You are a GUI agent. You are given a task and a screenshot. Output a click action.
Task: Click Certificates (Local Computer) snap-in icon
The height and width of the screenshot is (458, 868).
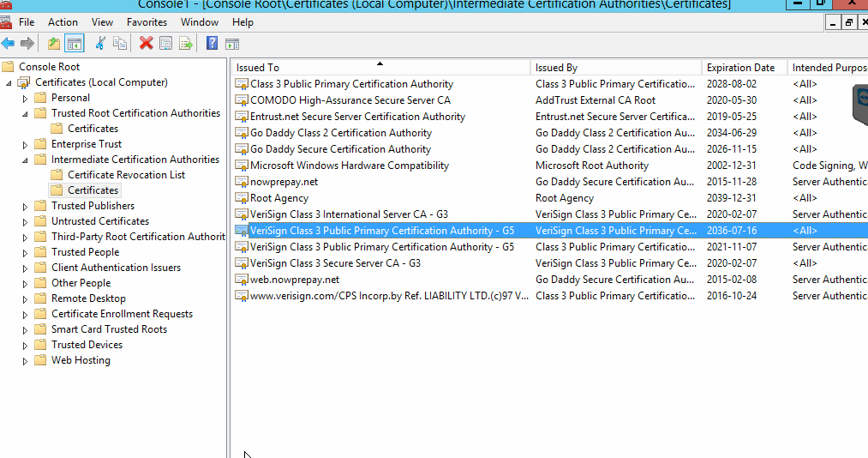[x=24, y=82]
